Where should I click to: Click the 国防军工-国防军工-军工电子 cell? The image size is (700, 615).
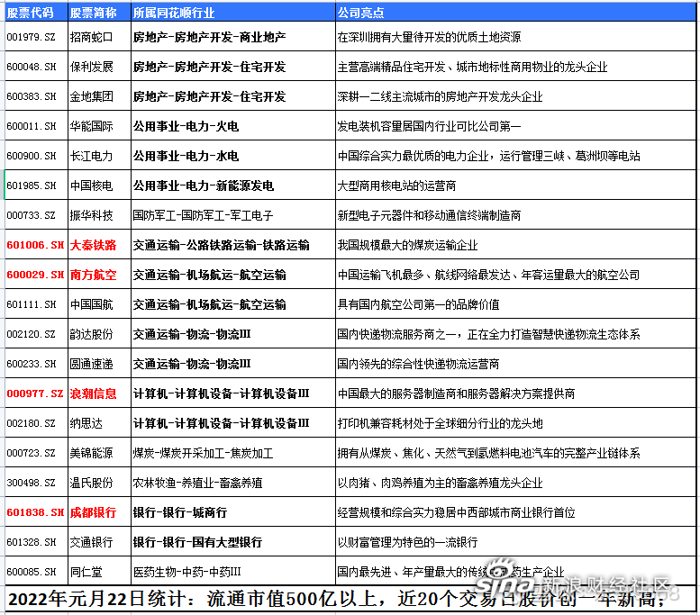tap(233, 215)
